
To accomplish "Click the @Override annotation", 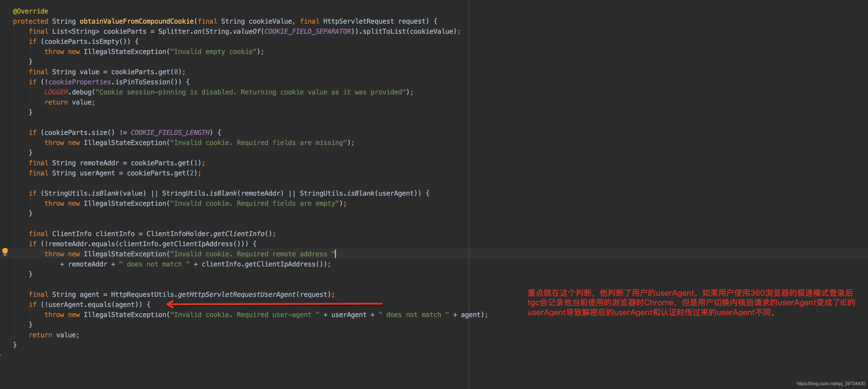I will coord(30,11).
